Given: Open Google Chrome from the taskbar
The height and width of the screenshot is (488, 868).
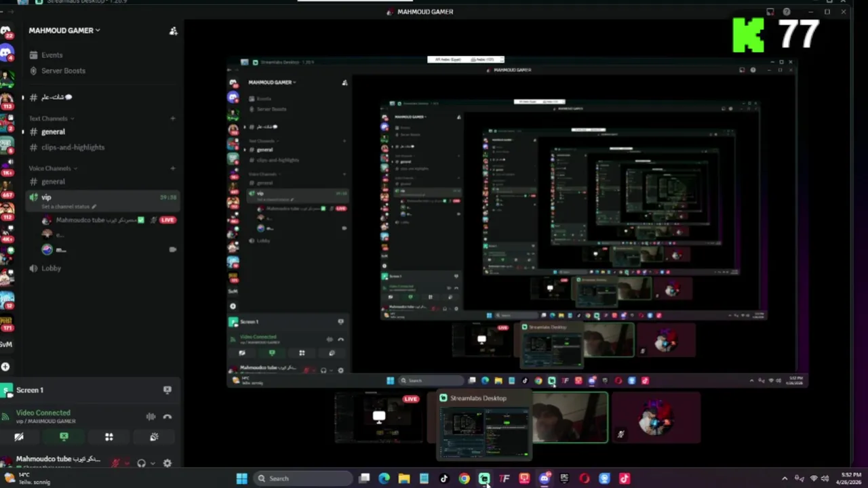Looking at the screenshot, I should 464,479.
